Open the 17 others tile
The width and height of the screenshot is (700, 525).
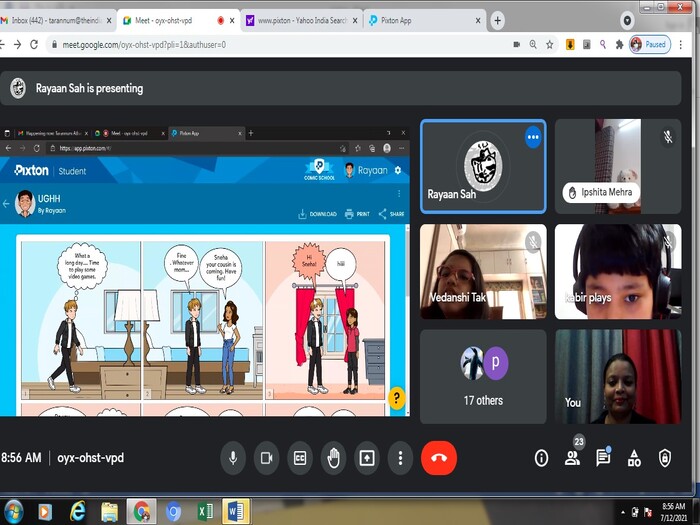click(x=483, y=376)
